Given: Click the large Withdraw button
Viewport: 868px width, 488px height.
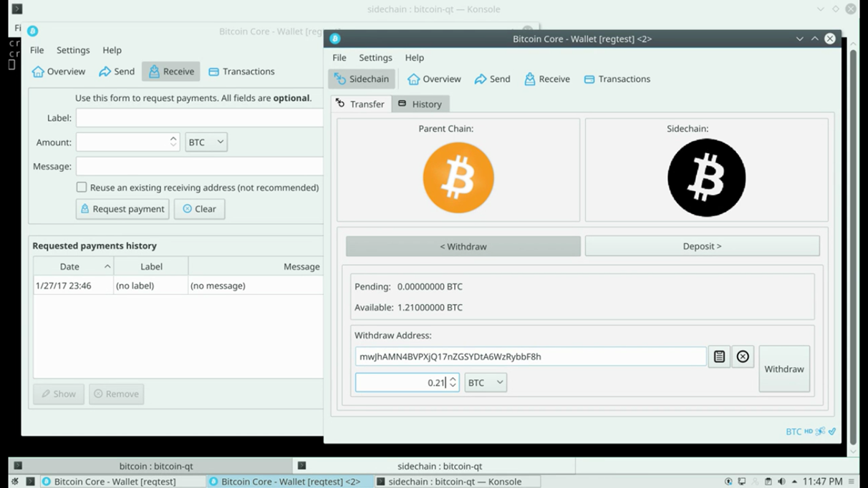Looking at the screenshot, I should pos(784,369).
